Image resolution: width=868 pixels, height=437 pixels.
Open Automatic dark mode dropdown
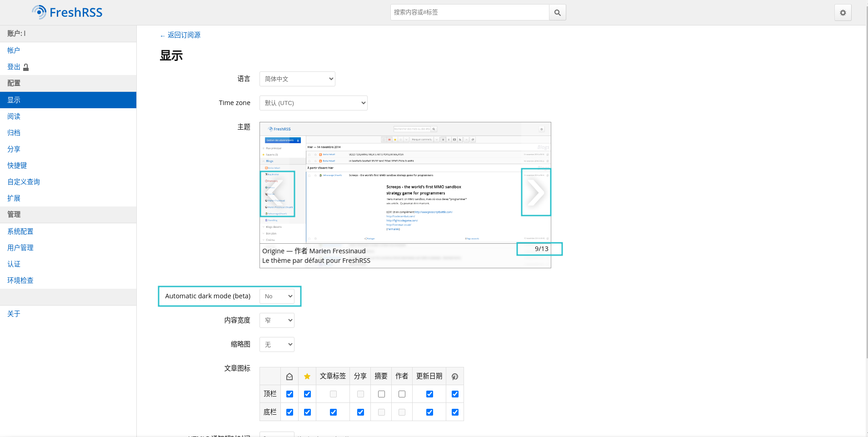point(277,296)
